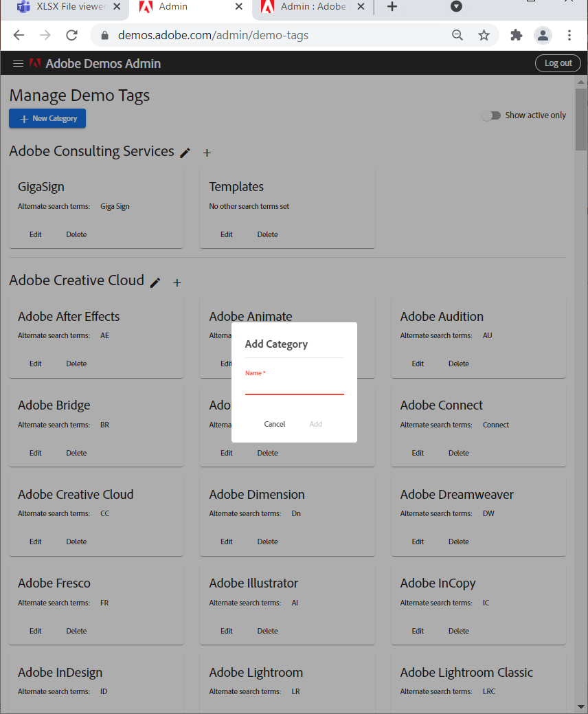The image size is (588, 714).
Task: Go back in browser history
Action: pos(19,35)
